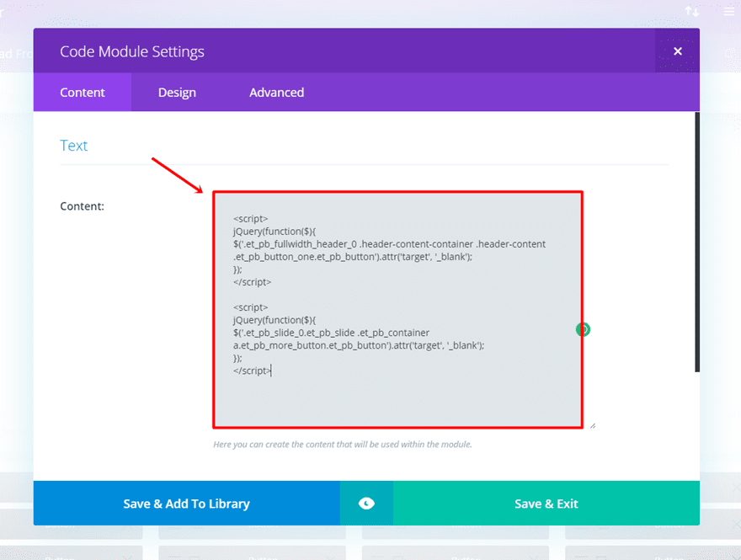Open the hamburger menu icon
This screenshot has width=741, height=560.
tap(729, 11)
